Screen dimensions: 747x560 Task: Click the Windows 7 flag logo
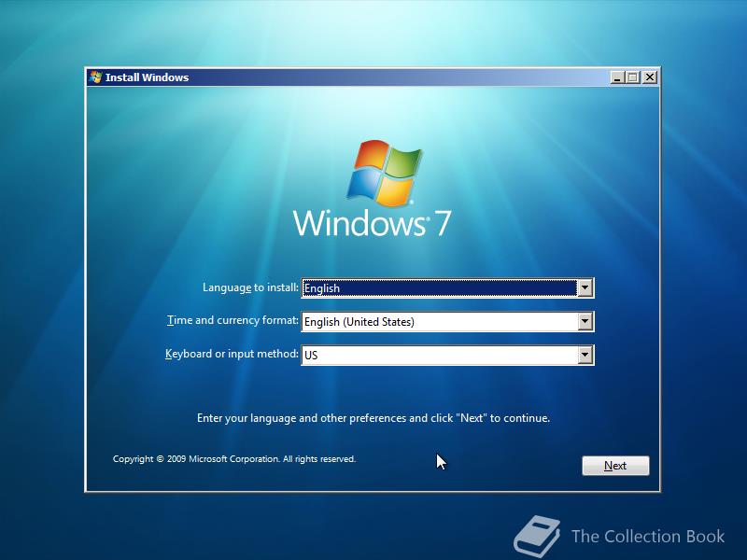coord(385,173)
